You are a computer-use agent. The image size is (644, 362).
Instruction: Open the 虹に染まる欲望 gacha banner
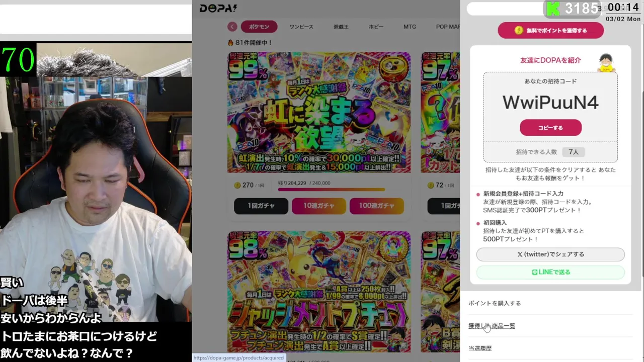pyautogui.click(x=319, y=112)
